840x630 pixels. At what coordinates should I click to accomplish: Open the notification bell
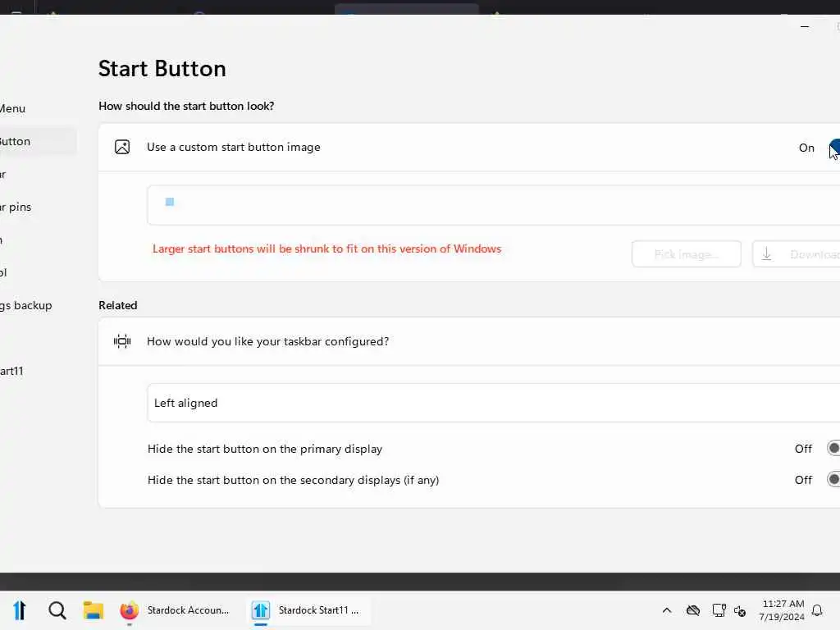pyautogui.click(x=817, y=610)
